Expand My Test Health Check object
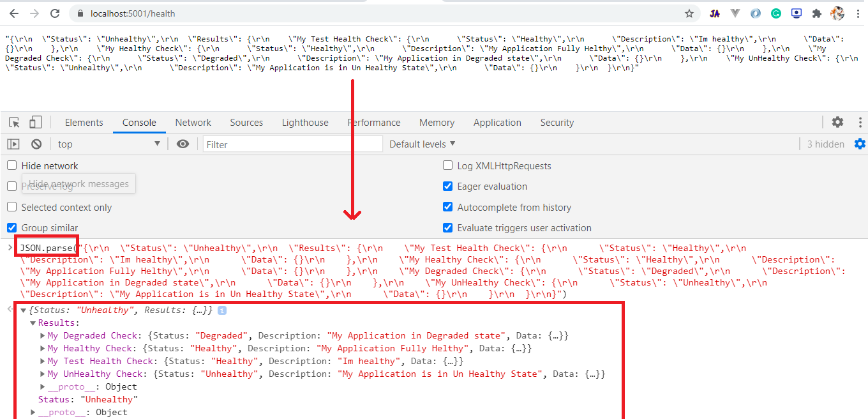 pos(43,362)
